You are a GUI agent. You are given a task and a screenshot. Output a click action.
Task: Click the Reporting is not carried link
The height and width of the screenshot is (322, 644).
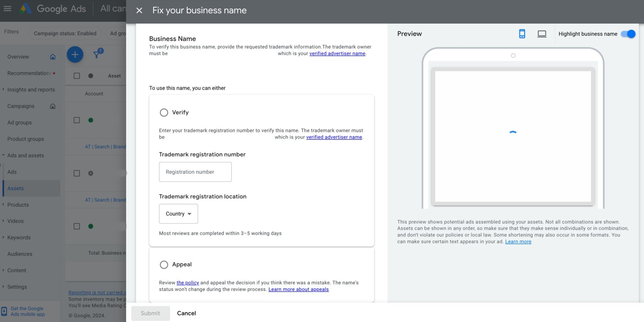pyautogui.click(x=97, y=292)
